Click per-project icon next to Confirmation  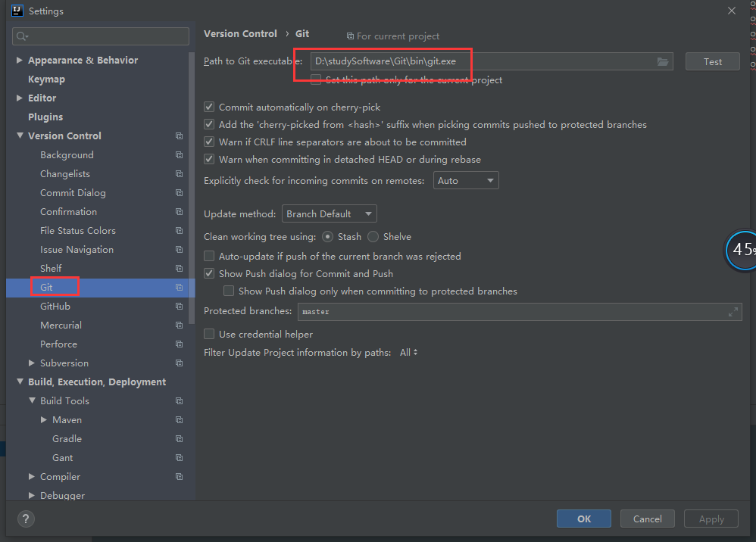coord(179,211)
